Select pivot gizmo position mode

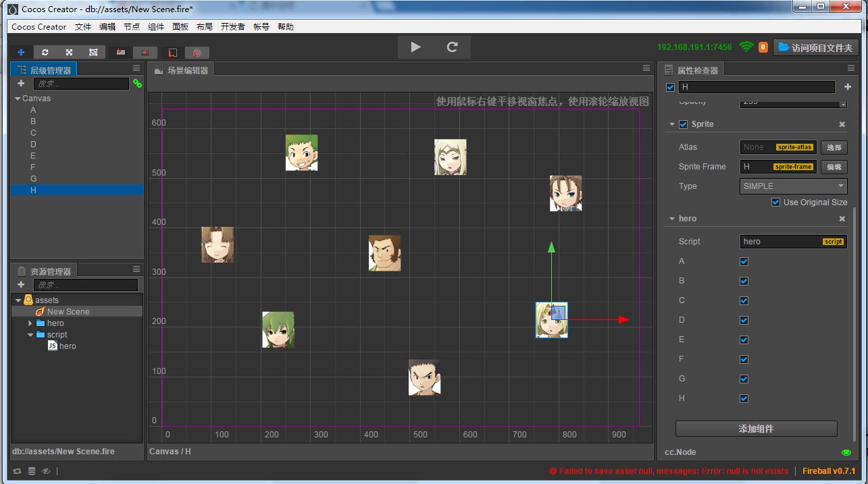(x=121, y=52)
